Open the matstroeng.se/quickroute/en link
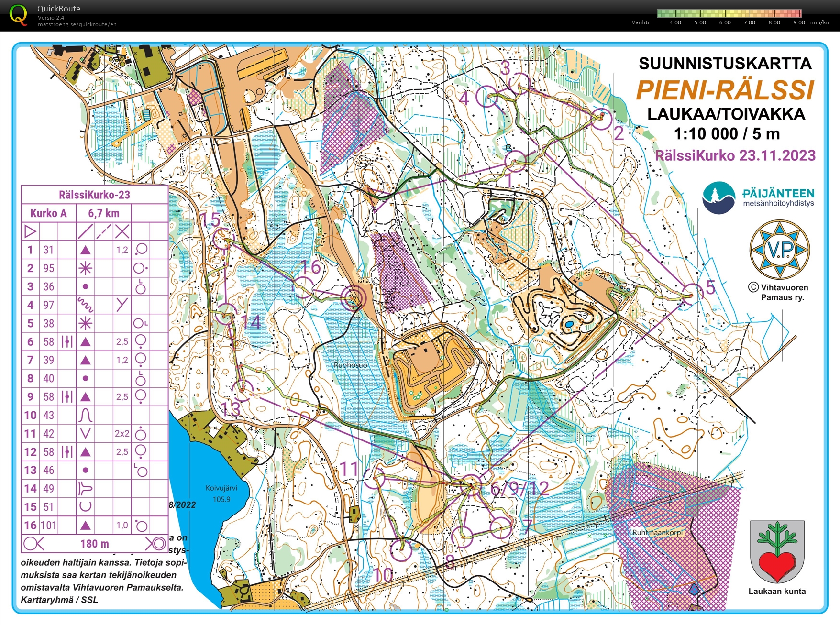This screenshot has height=625, width=840. click(x=77, y=24)
